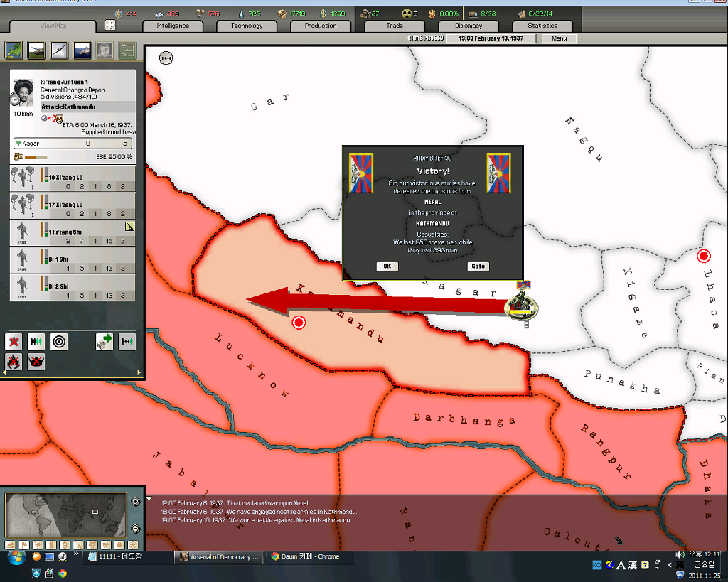
Task: Switch to Daum 카페 - Chrome taskbar window
Action: coord(310,556)
